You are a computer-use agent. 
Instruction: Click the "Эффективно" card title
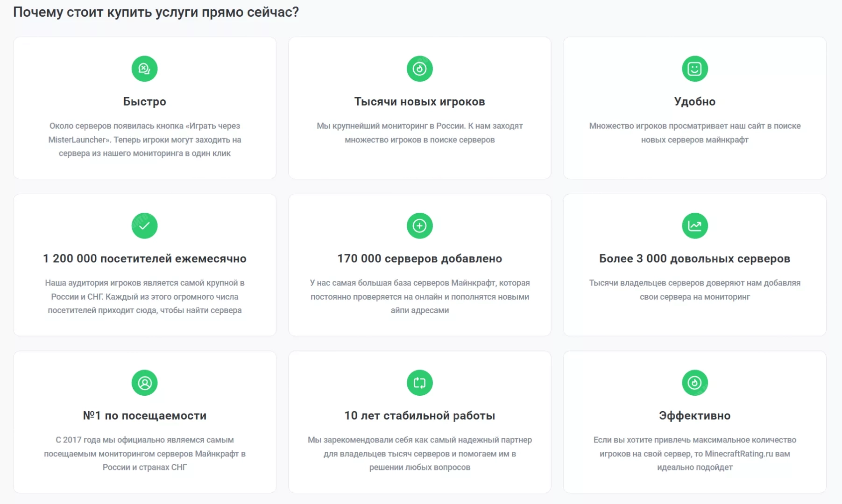[694, 416]
